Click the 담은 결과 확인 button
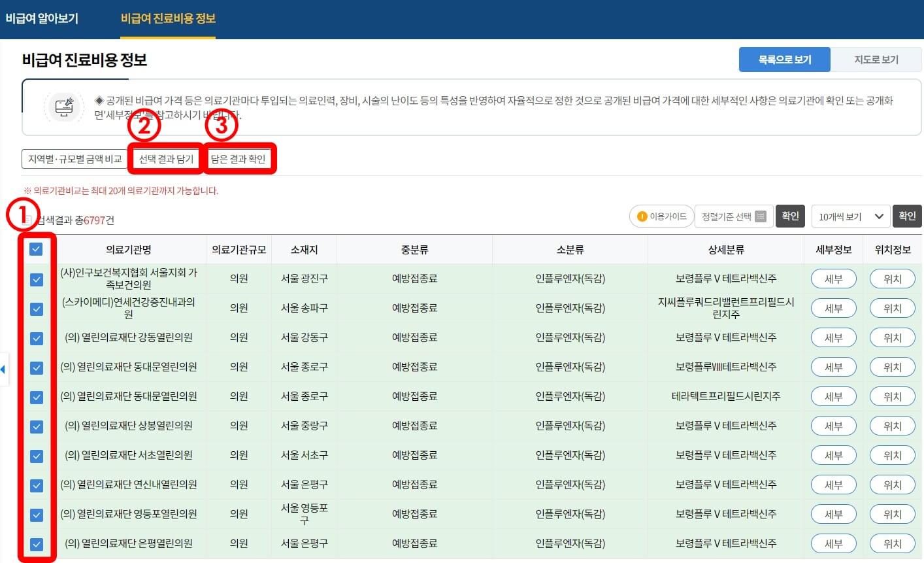 (240, 158)
